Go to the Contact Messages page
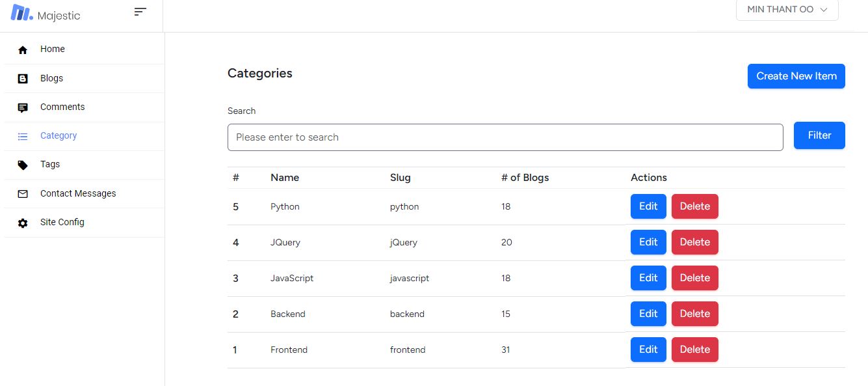Viewport: 868px width, 386px height. [83, 193]
